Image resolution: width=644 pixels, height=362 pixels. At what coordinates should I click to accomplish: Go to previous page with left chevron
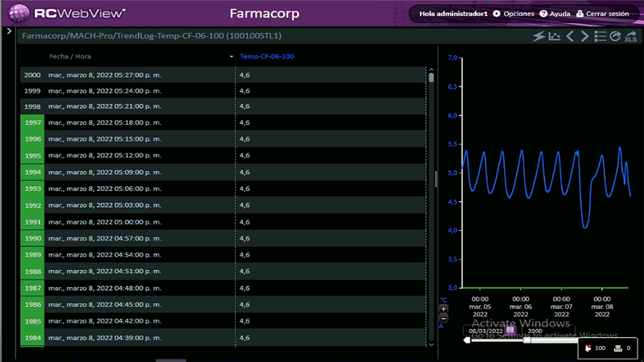click(570, 36)
